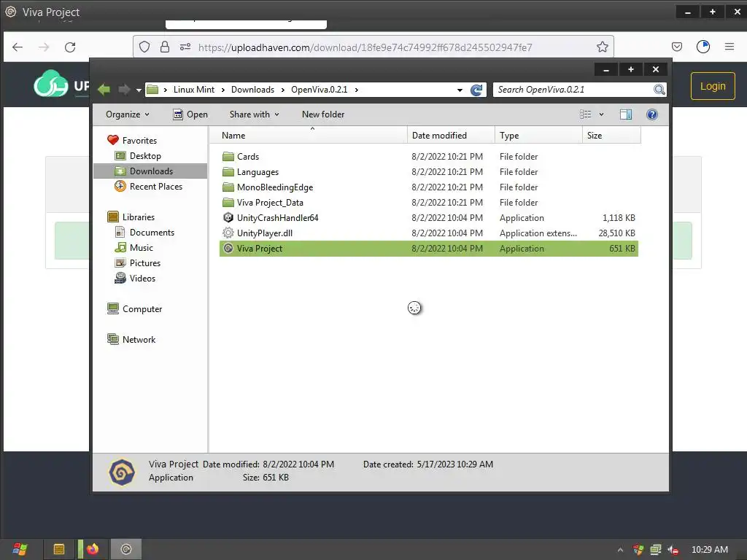Click the Firefox downloads progress icon
The image size is (747, 560).
pyautogui.click(x=703, y=47)
